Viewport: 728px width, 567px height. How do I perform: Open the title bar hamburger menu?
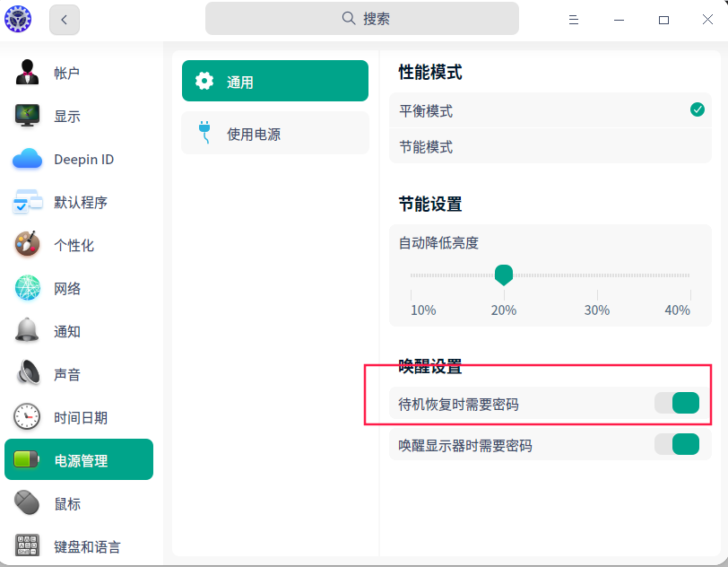(x=574, y=19)
